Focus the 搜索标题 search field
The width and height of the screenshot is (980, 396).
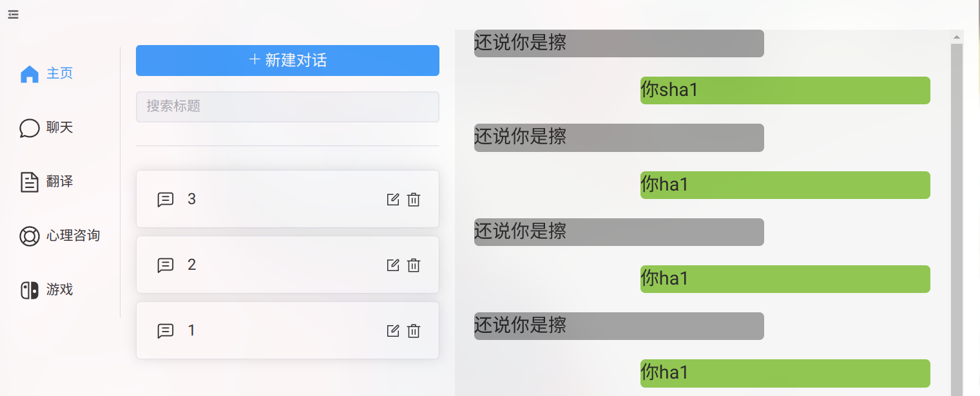click(x=287, y=106)
